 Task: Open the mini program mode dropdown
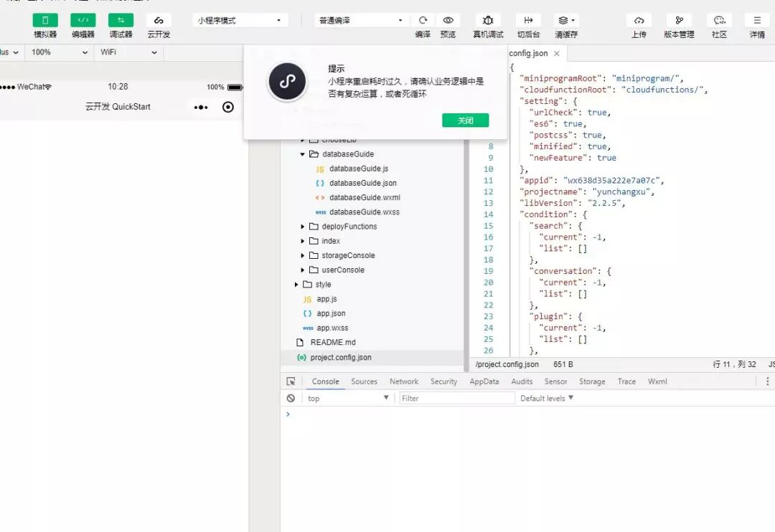(x=240, y=20)
